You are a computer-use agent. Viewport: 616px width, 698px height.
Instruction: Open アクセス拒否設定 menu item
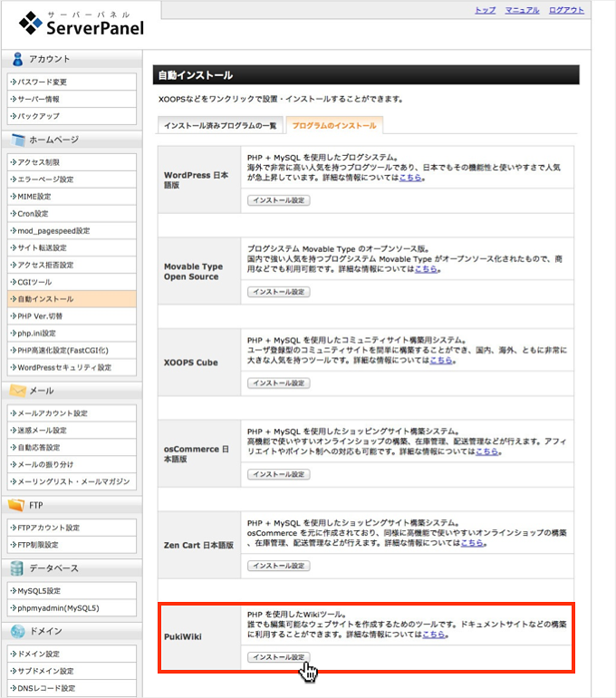tap(72, 265)
